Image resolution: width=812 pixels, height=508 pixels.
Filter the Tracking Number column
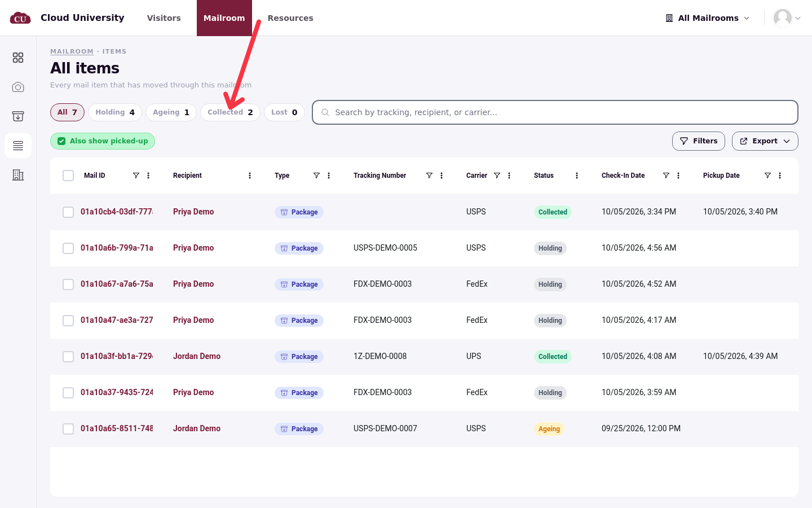coord(429,176)
